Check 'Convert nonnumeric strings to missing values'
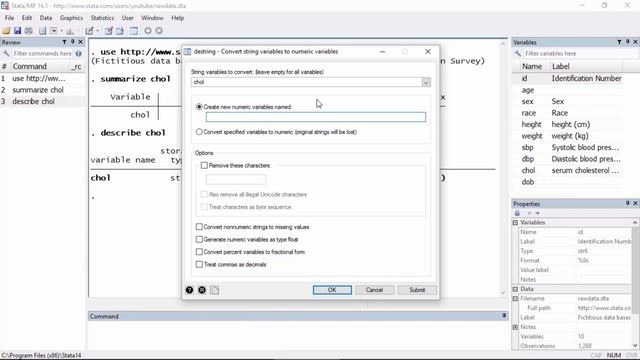640x360 pixels. (x=199, y=227)
